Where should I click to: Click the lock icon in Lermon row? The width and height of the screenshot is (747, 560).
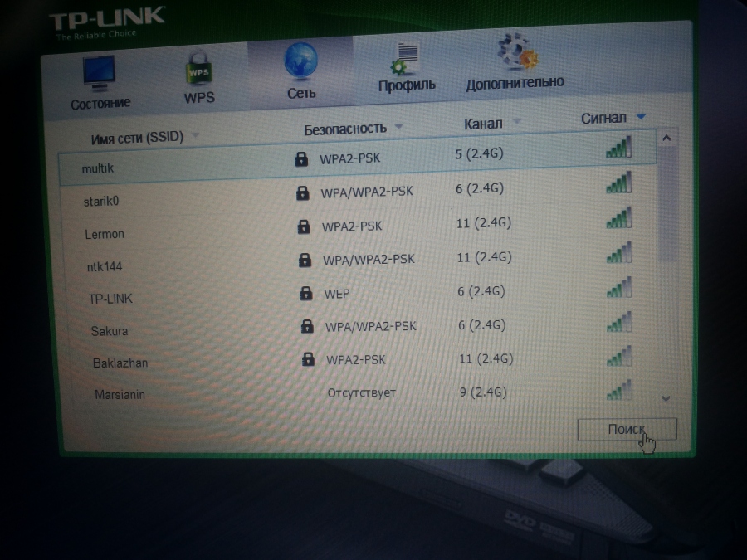click(x=304, y=226)
